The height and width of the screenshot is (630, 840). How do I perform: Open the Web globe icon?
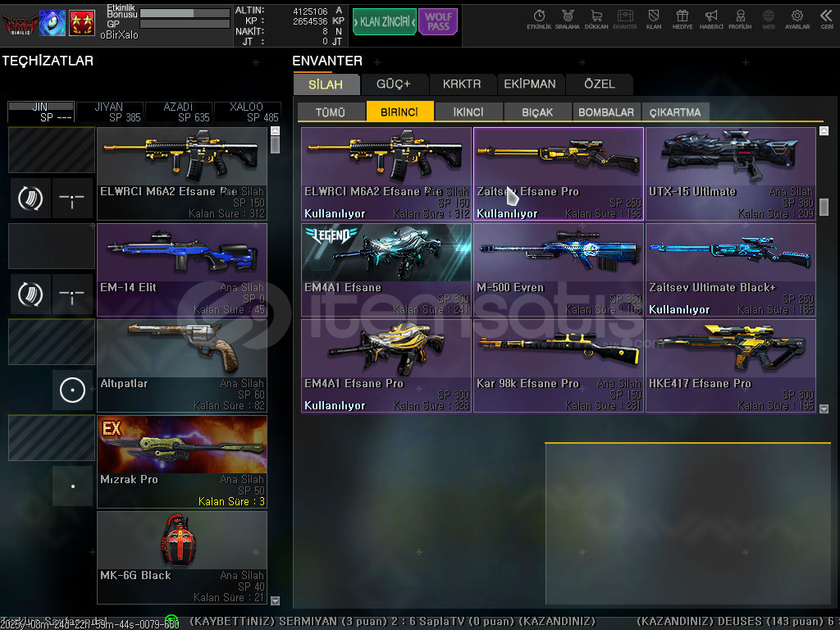click(769, 20)
